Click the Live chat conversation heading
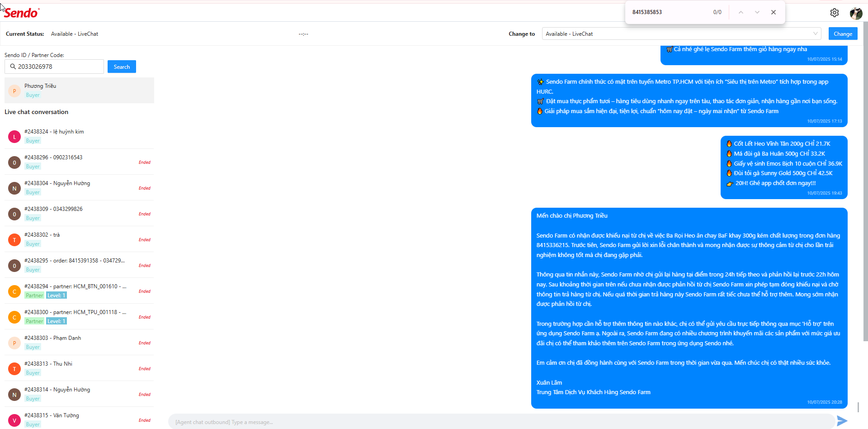The width and height of the screenshot is (868, 429). [36, 112]
